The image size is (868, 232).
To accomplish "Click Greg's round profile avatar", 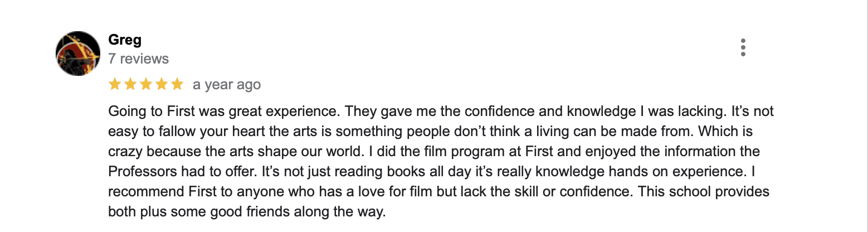I will coord(78,54).
